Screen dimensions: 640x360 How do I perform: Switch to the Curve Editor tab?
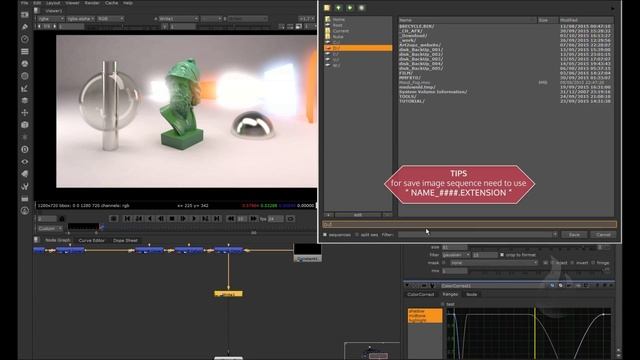point(91,240)
